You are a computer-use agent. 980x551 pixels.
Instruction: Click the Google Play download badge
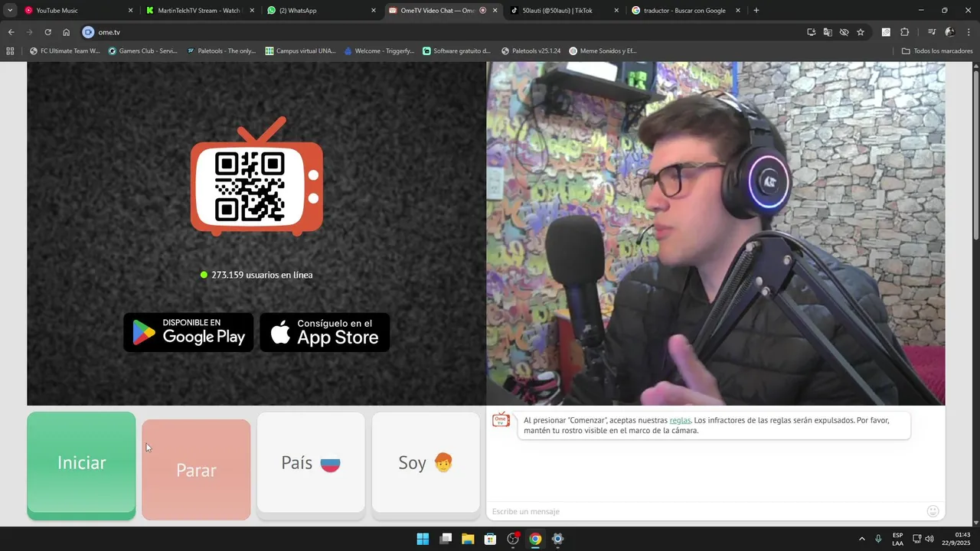pos(188,332)
